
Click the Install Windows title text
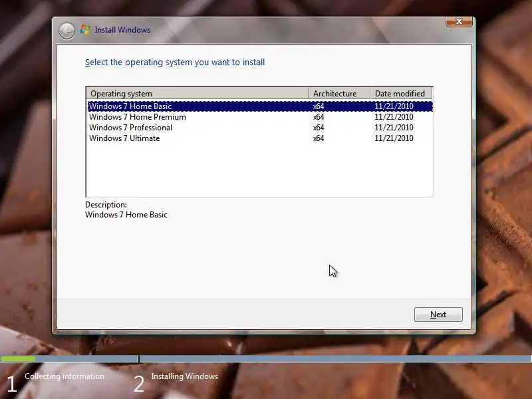tap(122, 30)
